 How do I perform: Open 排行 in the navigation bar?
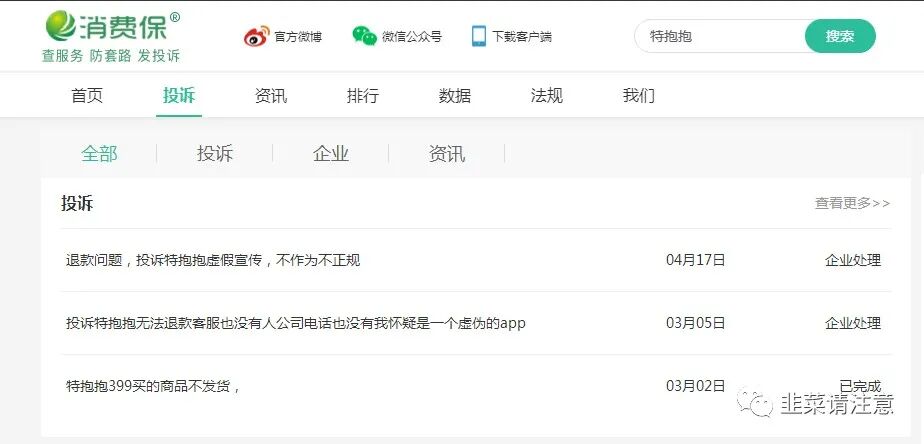point(363,96)
